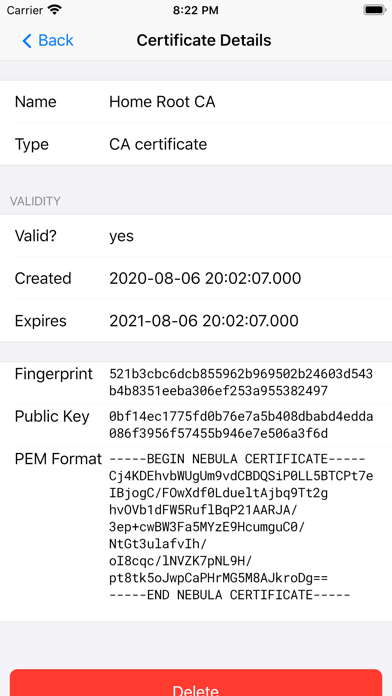Screen dimensions: 392x696
Task: Tap the Created date value
Action: [205, 278]
